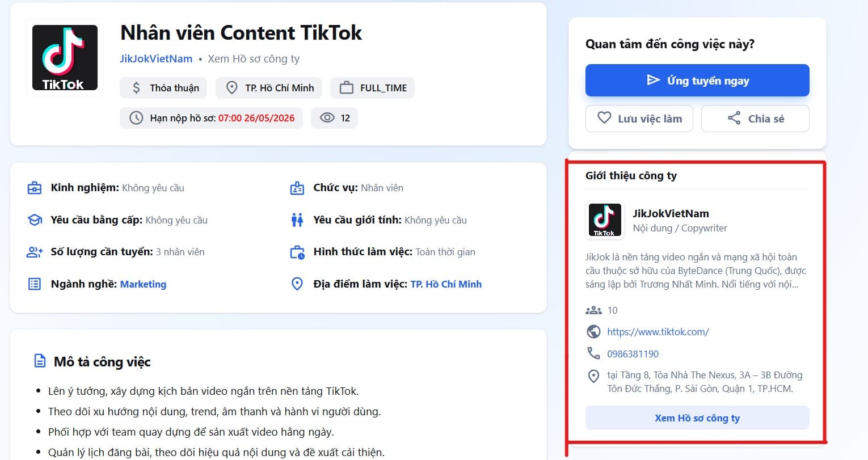Click the briefcase icon next to FULL_TIME
Image resolution: width=868 pixels, height=460 pixels.
coord(346,88)
